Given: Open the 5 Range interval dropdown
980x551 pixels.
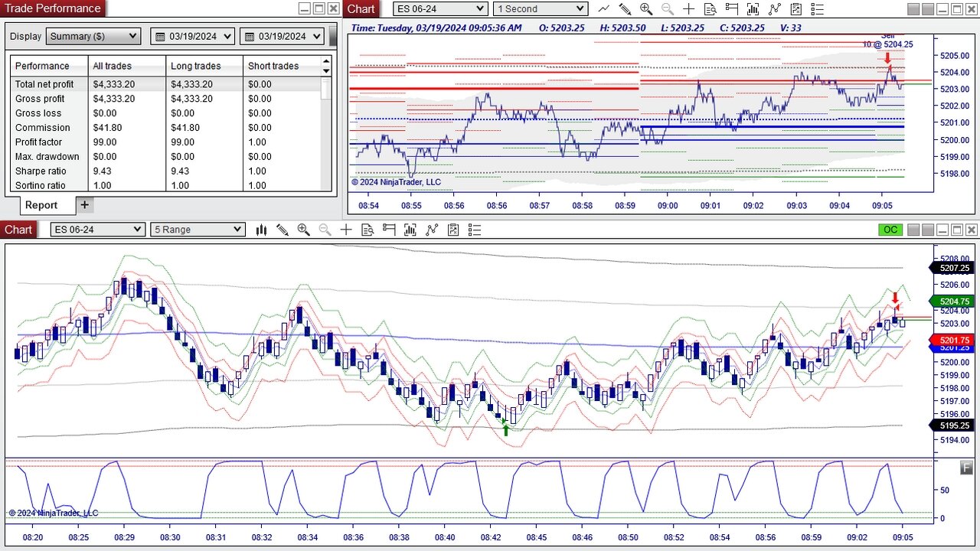Looking at the screenshot, I should (198, 230).
